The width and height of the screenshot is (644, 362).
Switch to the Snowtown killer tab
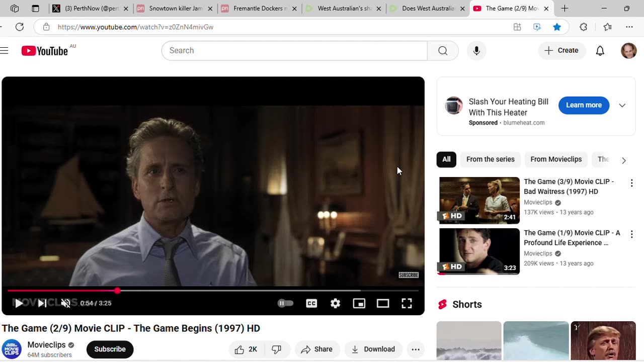click(x=175, y=9)
